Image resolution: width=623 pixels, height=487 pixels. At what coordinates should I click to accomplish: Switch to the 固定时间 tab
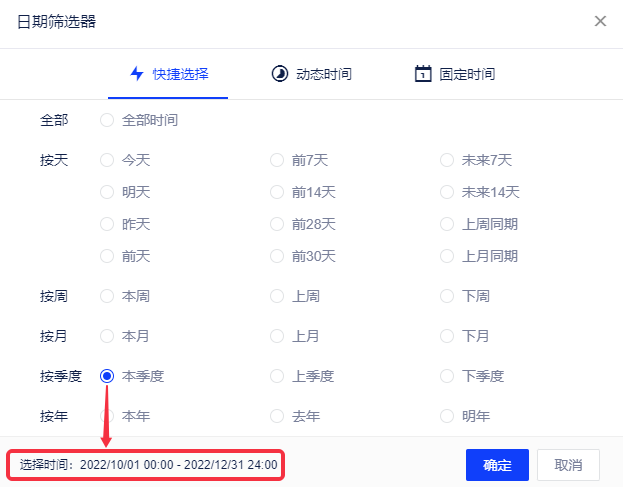[455, 74]
